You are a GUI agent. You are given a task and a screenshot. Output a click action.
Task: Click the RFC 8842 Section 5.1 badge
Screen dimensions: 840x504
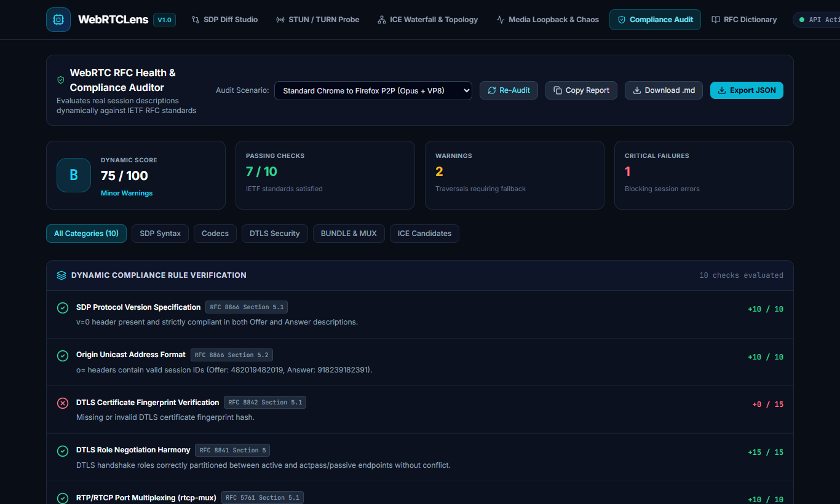265,403
